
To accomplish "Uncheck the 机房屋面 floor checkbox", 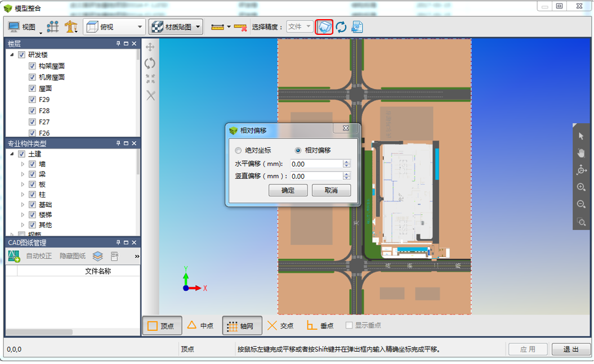I will pyautogui.click(x=32, y=77).
